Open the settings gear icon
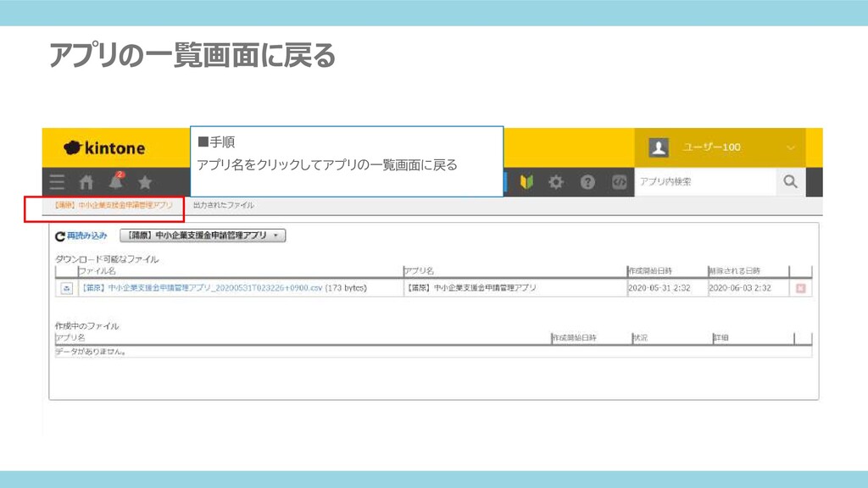This screenshot has height=488, width=868. (x=556, y=182)
